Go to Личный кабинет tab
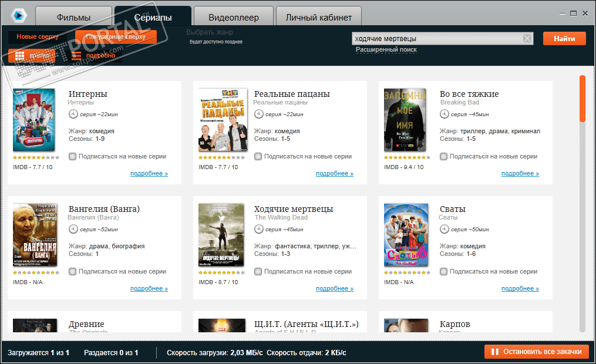The width and height of the screenshot is (596, 364). coord(318,17)
